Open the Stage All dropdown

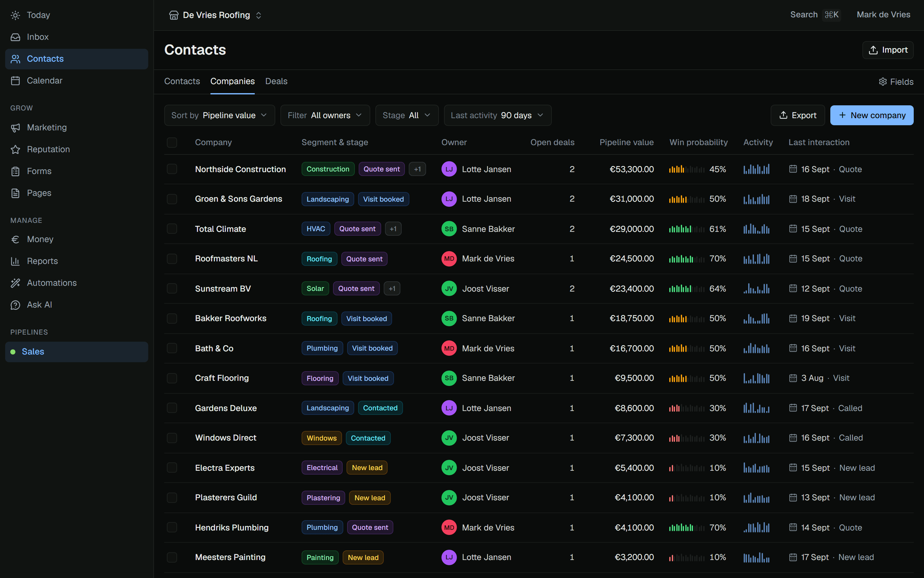[406, 116]
